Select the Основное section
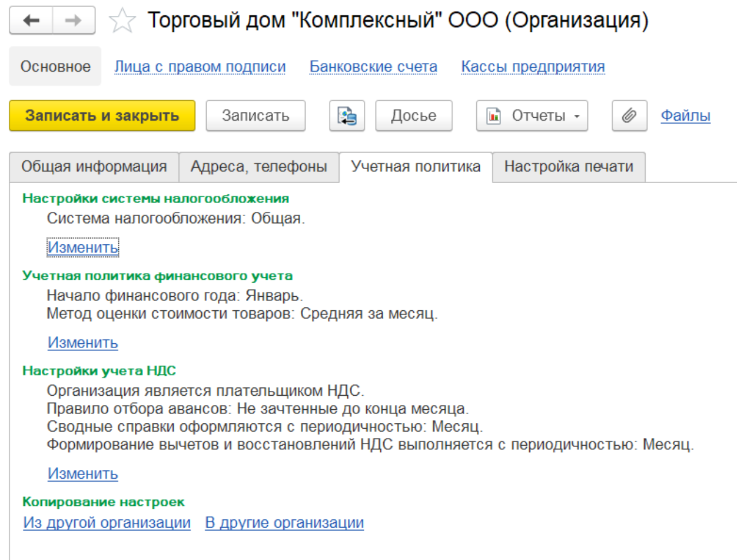Viewport: 737px width, 560px height. [55, 67]
